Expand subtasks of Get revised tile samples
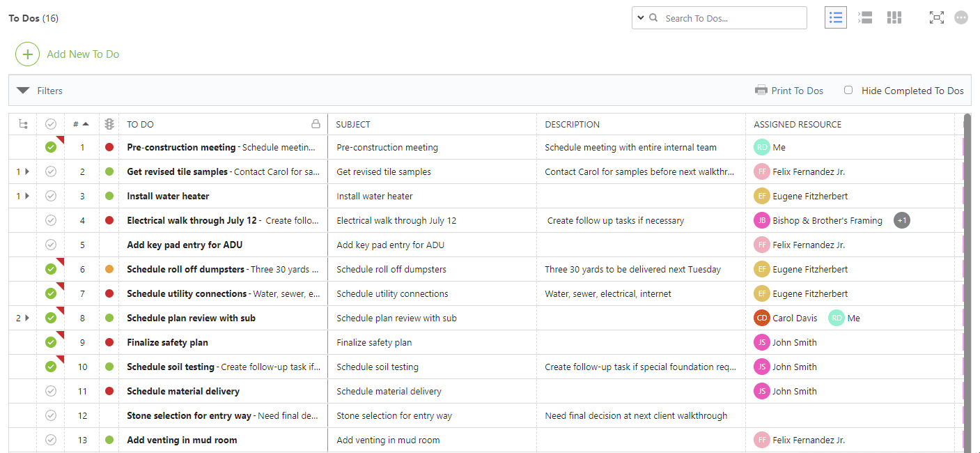Image resolution: width=980 pixels, height=453 pixels. click(x=27, y=171)
